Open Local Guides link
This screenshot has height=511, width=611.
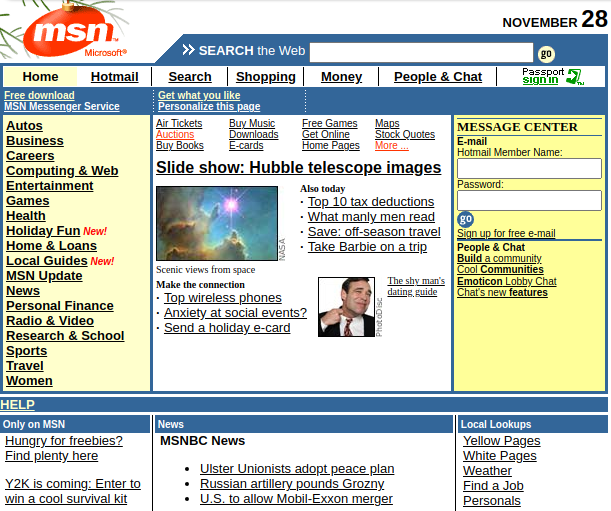(x=47, y=261)
